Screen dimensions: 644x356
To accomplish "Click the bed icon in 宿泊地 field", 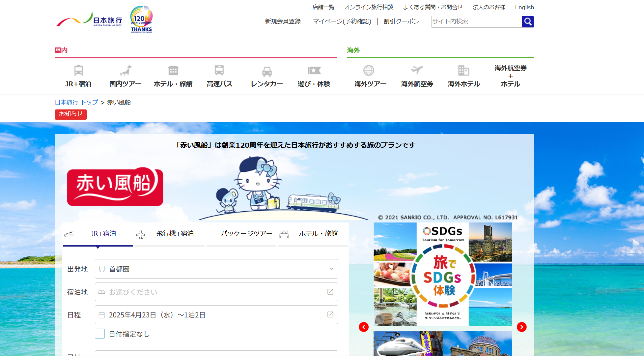I will [102, 292].
